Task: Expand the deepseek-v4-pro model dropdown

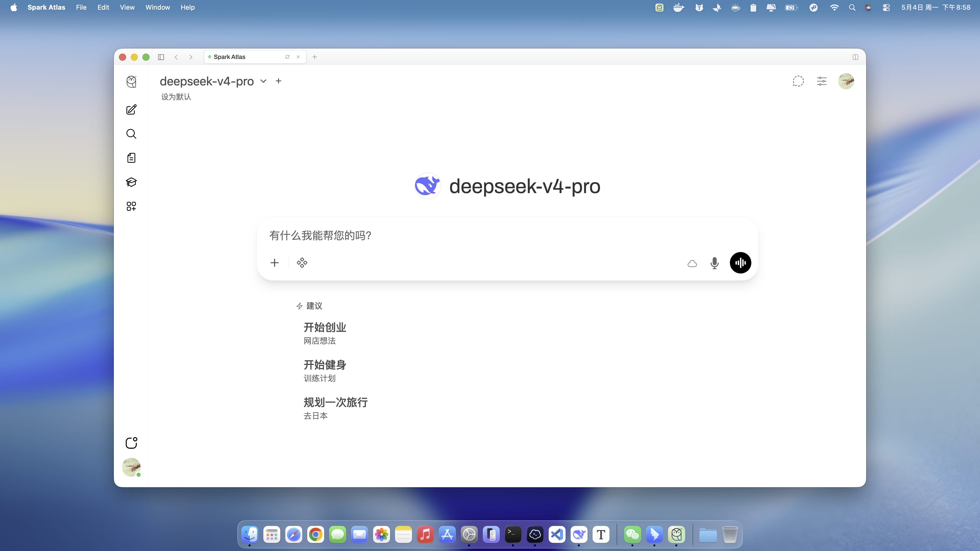Action: tap(263, 81)
